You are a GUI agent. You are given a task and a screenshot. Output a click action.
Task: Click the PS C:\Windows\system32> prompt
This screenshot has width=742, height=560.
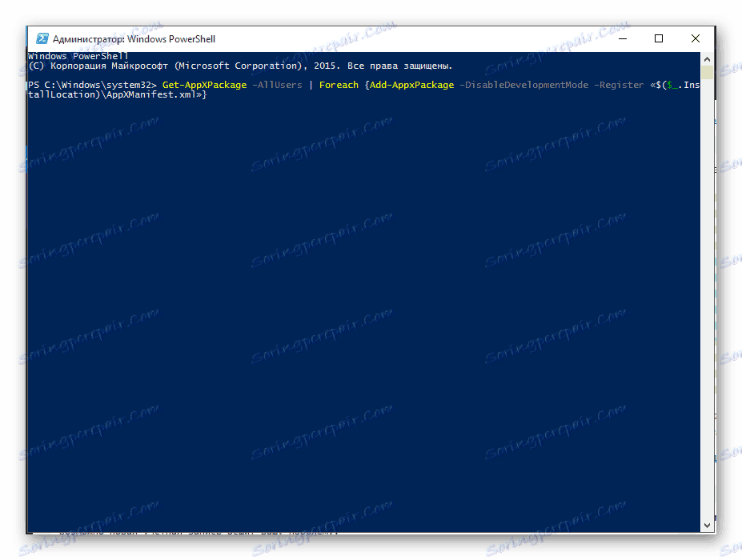point(92,85)
